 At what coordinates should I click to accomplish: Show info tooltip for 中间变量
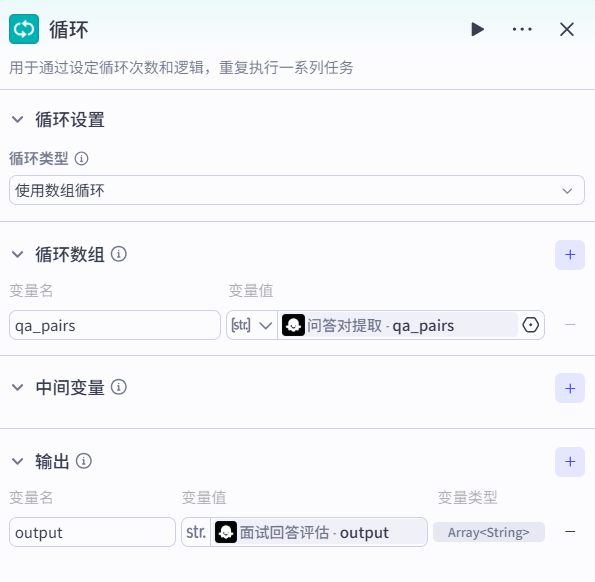(119, 387)
